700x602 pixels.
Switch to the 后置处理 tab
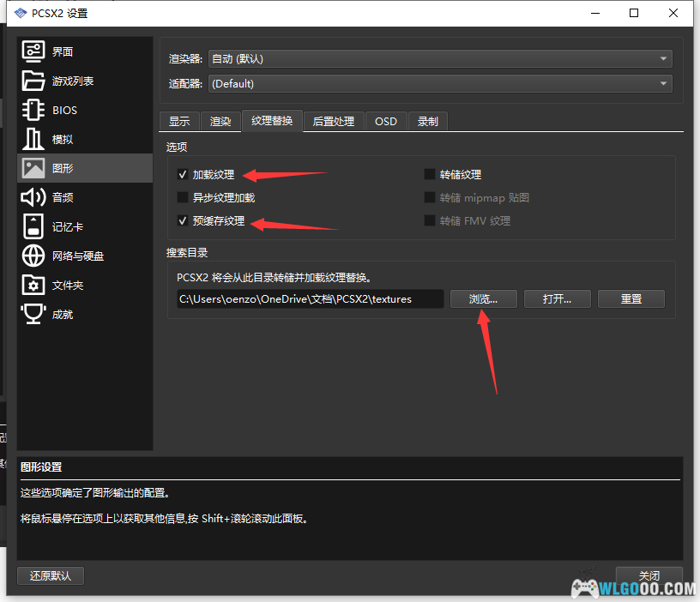334,122
